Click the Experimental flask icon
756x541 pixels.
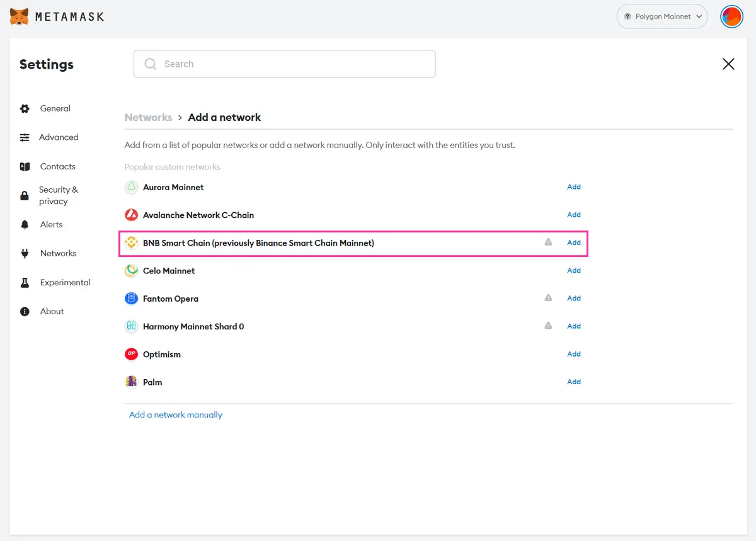(x=25, y=283)
